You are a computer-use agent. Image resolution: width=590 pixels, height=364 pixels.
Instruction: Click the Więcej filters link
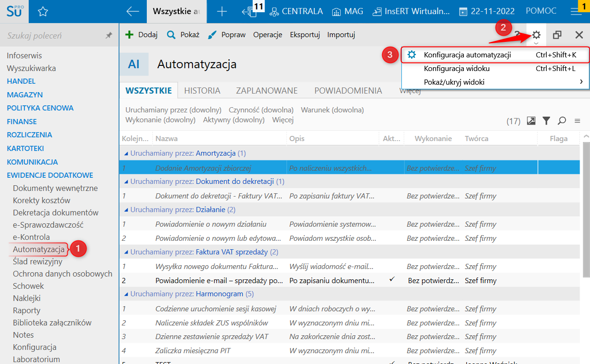(283, 120)
